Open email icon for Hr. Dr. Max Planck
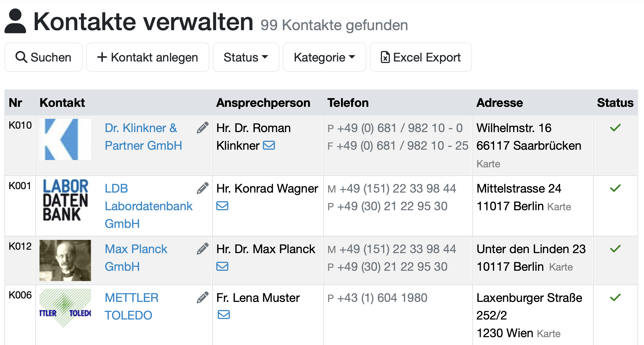This screenshot has width=644, height=345. (x=223, y=266)
